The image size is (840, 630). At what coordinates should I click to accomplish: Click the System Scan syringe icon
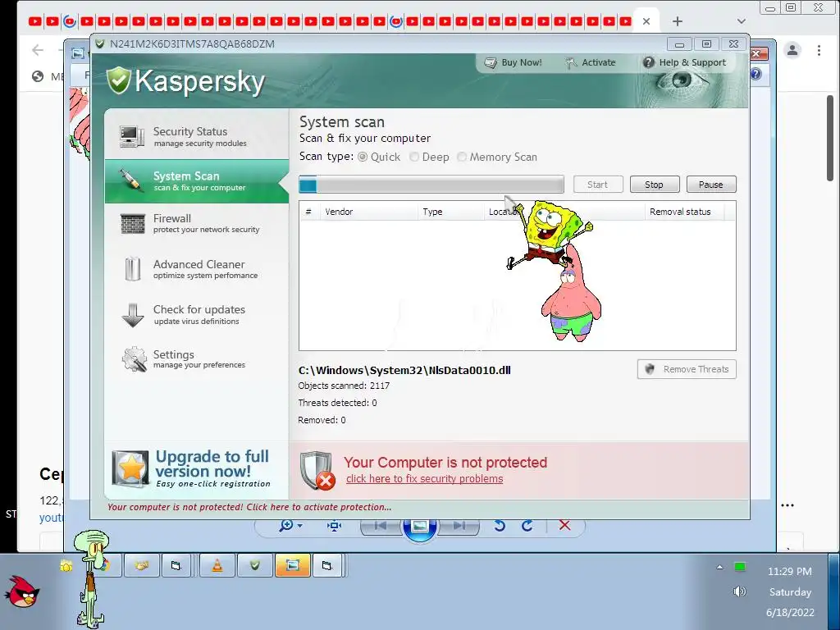coord(130,180)
